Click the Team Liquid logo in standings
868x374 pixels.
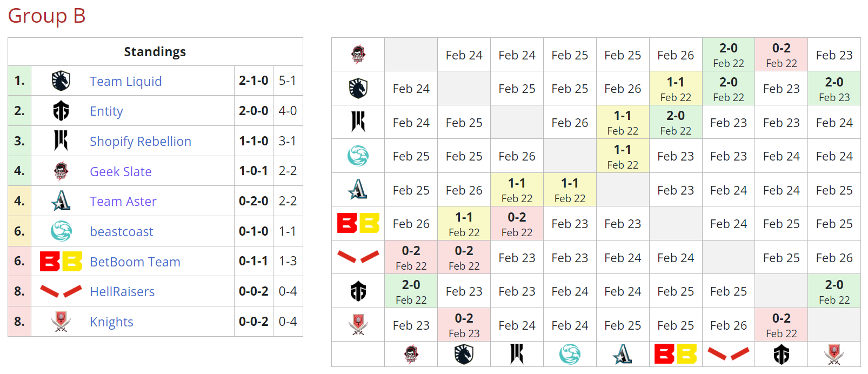[x=61, y=81]
